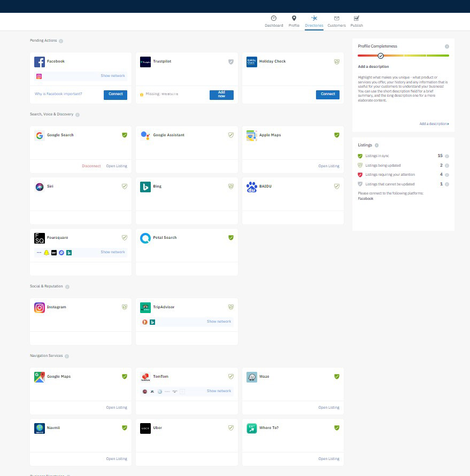The image size is (470, 476).
Task: Show network on Facebook card
Action: (113, 75)
